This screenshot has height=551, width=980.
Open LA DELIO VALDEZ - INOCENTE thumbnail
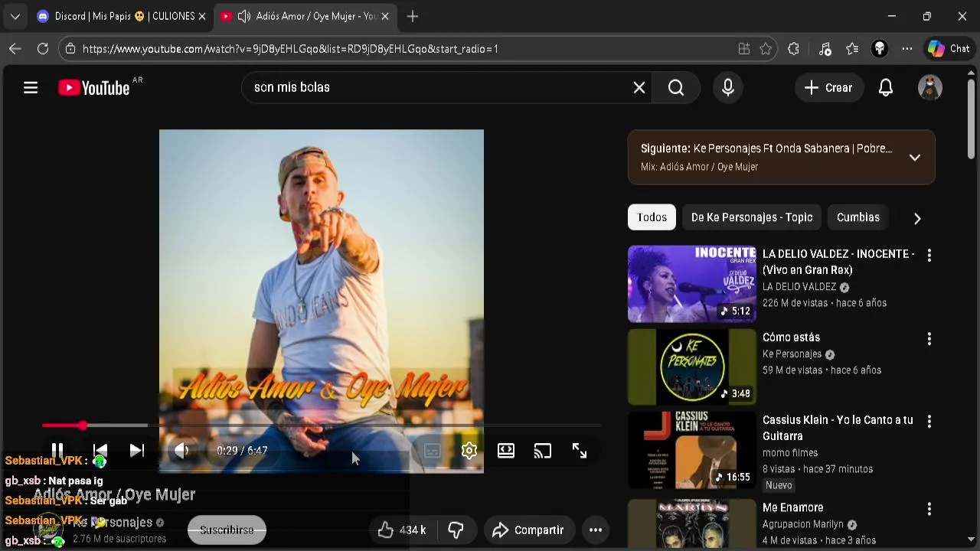pyautogui.click(x=692, y=284)
